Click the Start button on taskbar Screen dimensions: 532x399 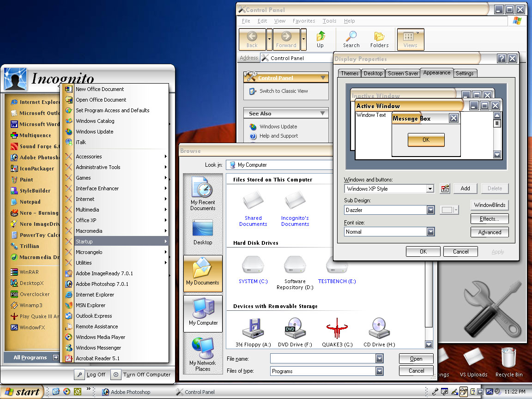click(22, 392)
